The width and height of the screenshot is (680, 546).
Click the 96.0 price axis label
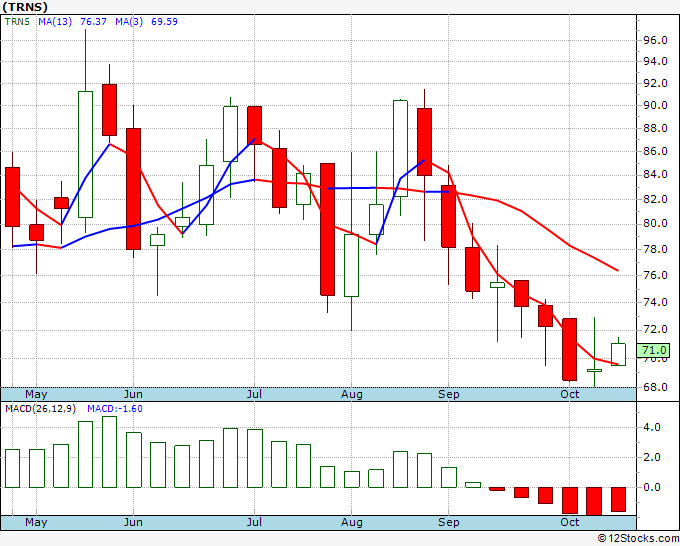pos(655,40)
